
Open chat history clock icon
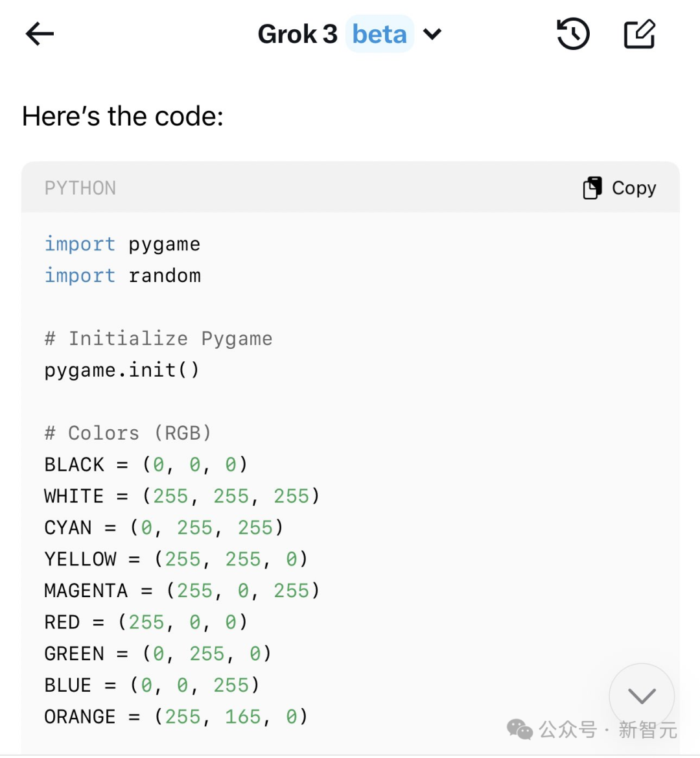point(573,34)
